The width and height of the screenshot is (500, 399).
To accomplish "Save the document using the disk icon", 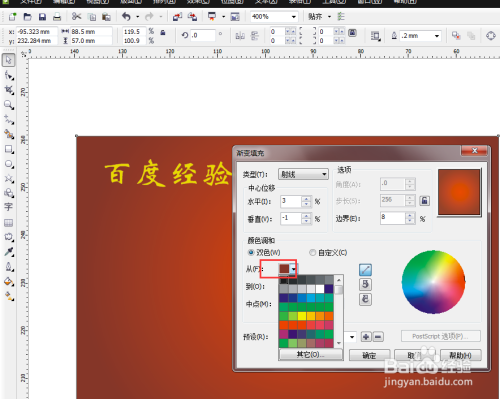I will 42,17.
